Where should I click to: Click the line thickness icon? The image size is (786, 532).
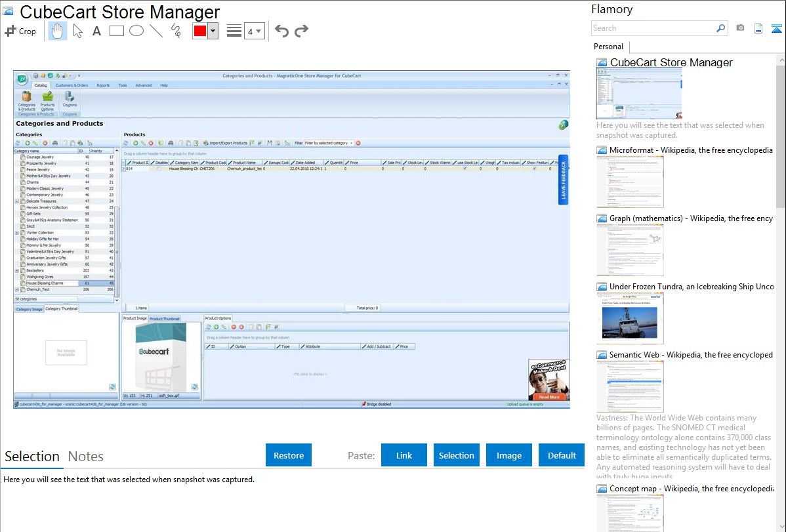(x=234, y=31)
